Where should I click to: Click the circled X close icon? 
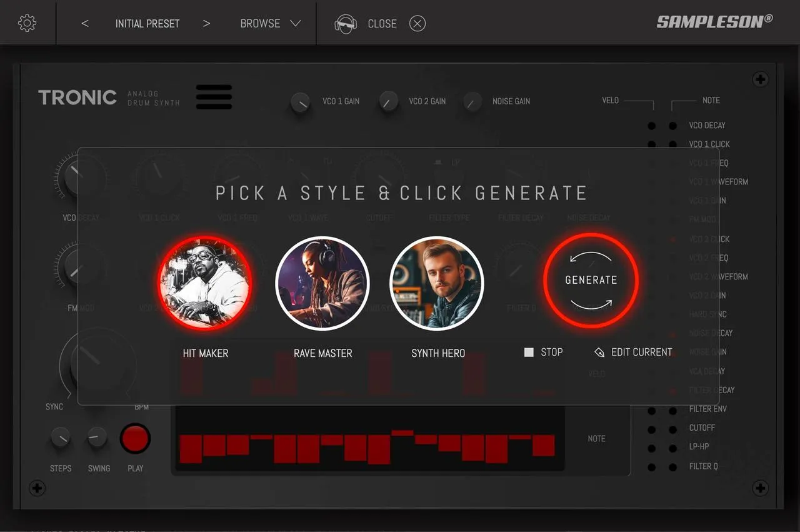[417, 24]
